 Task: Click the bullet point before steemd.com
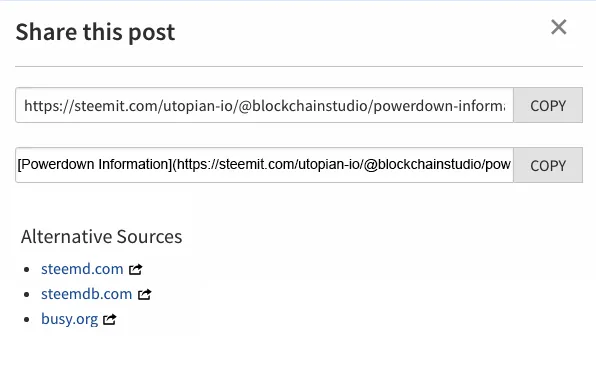tap(27, 270)
